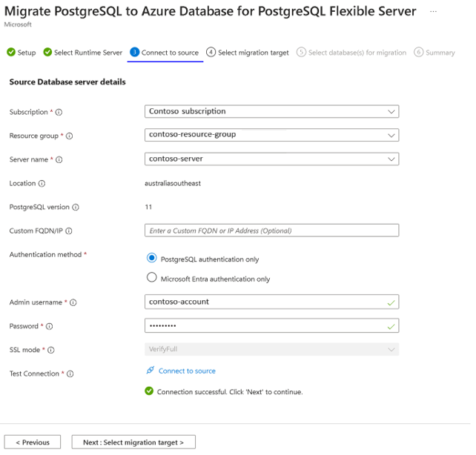Image resolution: width=476 pixels, height=455 pixels.
Task: Click the Server name info icon
Action: (59, 160)
